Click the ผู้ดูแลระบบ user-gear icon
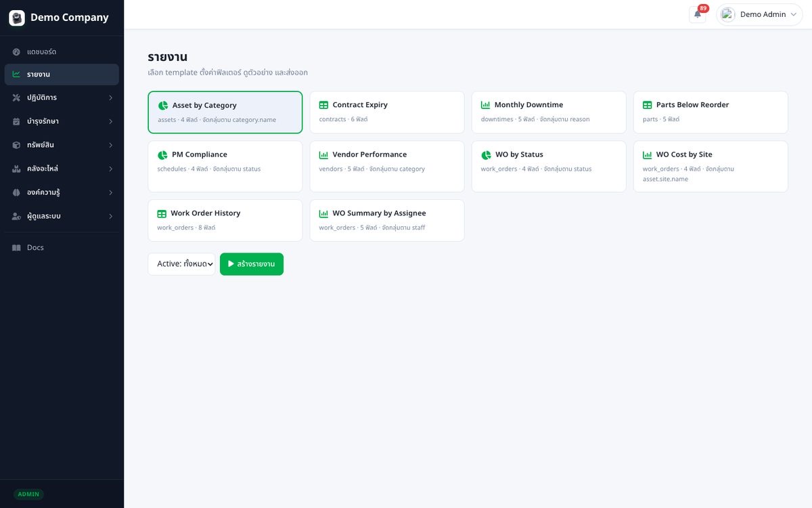812x508 pixels. click(x=16, y=216)
